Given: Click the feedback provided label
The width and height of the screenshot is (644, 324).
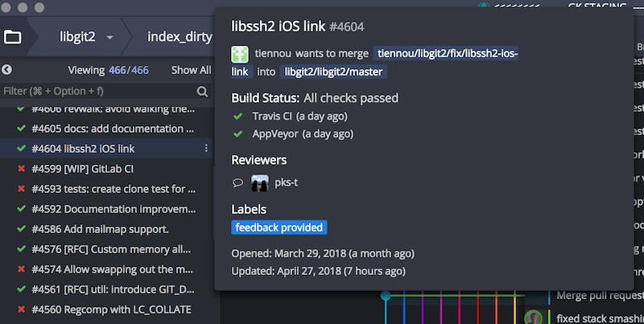Looking at the screenshot, I should [x=279, y=228].
